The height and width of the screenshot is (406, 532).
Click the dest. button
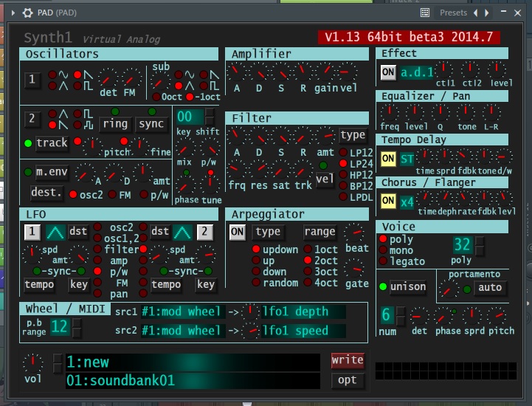point(46,193)
